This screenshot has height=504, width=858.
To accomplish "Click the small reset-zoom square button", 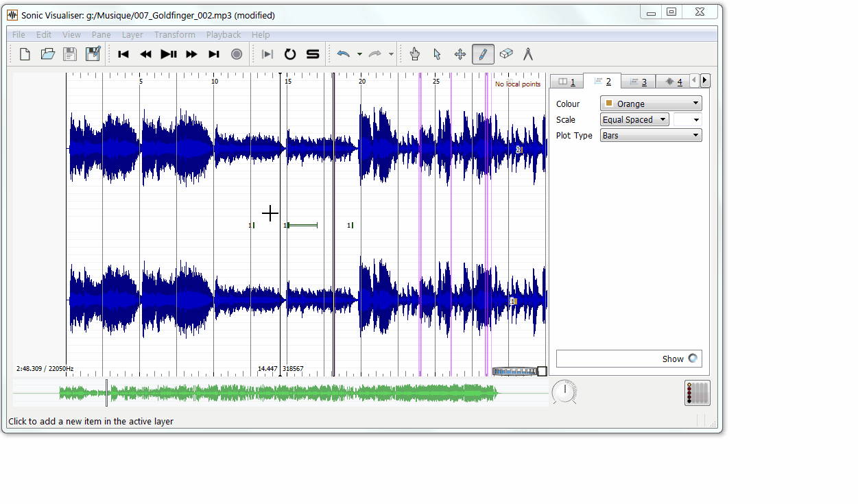I will point(542,372).
